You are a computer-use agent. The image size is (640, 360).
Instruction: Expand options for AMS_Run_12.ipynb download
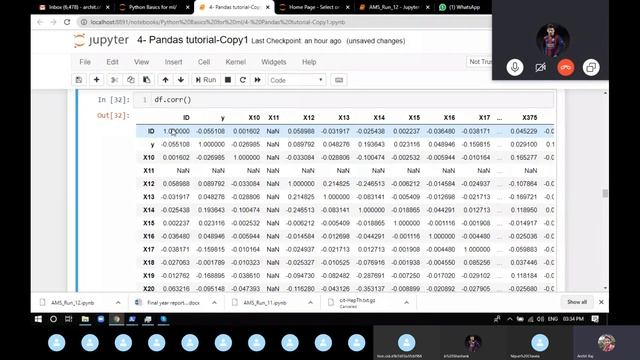click(x=118, y=302)
